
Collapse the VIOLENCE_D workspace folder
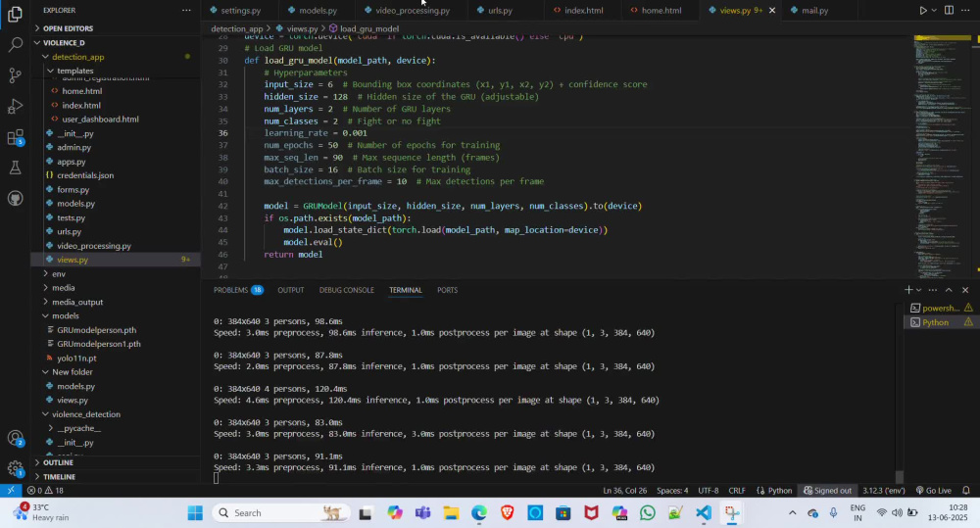click(64, 42)
